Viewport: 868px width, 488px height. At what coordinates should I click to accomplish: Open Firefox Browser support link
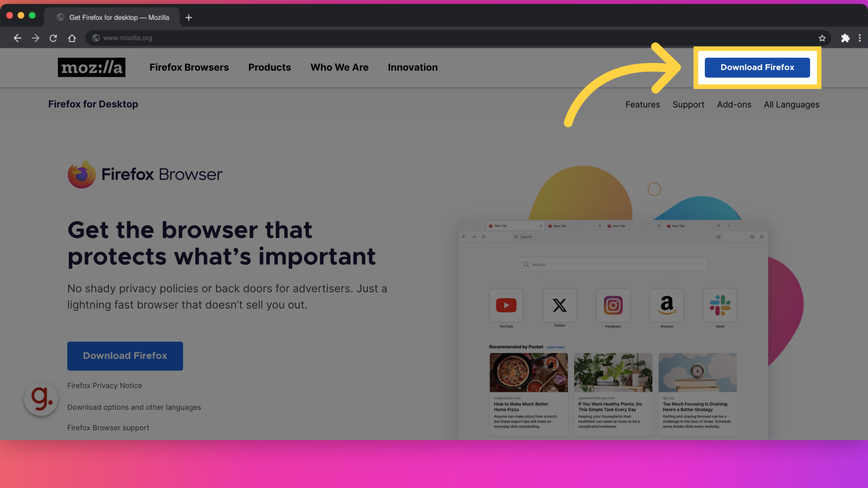point(108,428)
